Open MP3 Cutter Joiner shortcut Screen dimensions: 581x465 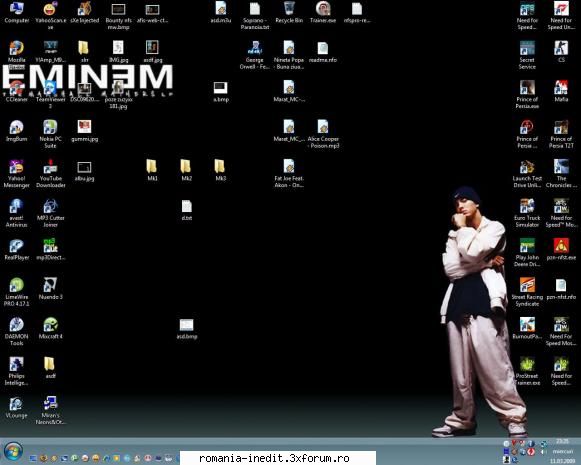coord(50,213)
